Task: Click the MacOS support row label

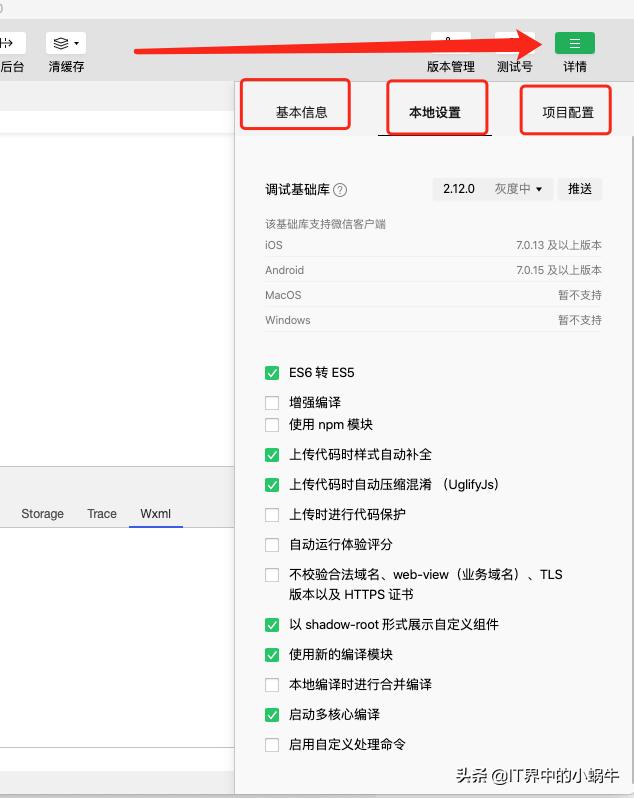Action: click(283, 295)
